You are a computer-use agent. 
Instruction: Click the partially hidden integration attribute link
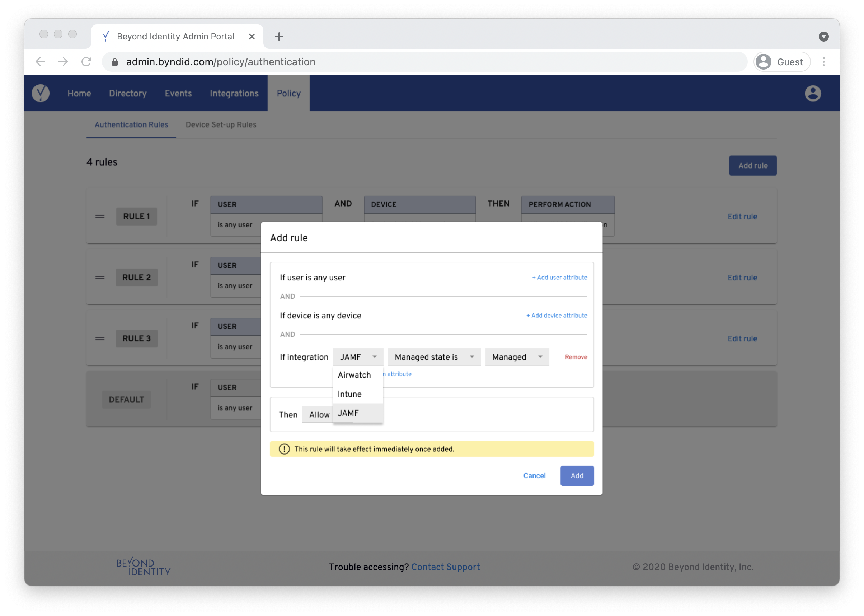[x=397, y=374]
